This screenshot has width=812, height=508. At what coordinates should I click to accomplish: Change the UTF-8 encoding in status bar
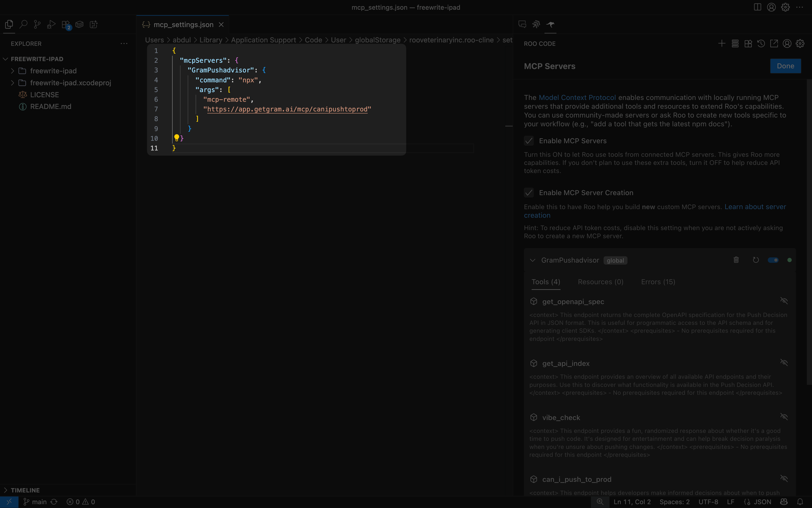point(708,502)
